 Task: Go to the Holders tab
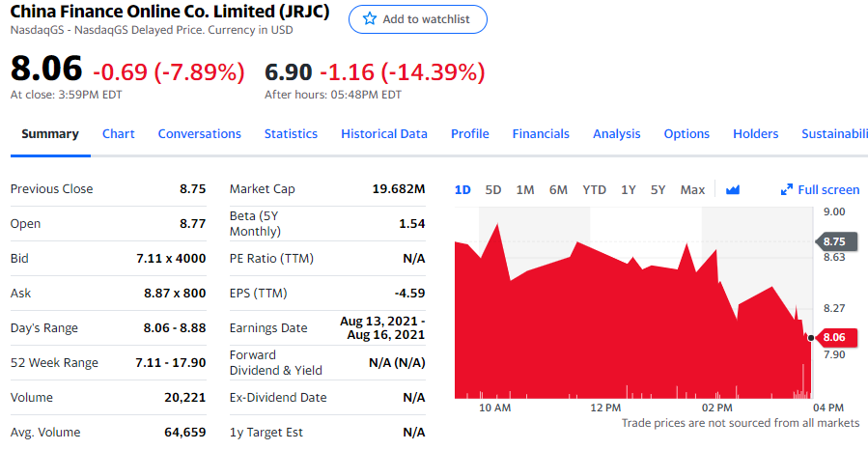pos(756,134)
